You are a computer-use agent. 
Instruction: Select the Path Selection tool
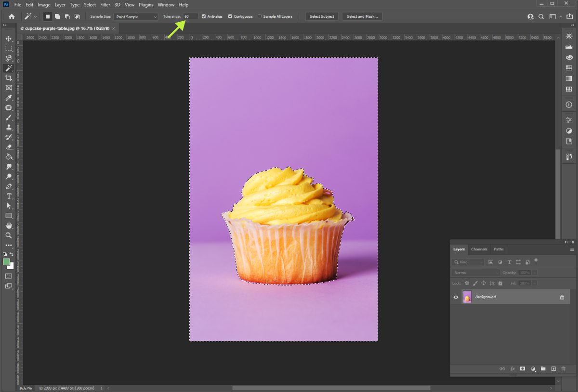pyautogui.click(x=9, y=206)
